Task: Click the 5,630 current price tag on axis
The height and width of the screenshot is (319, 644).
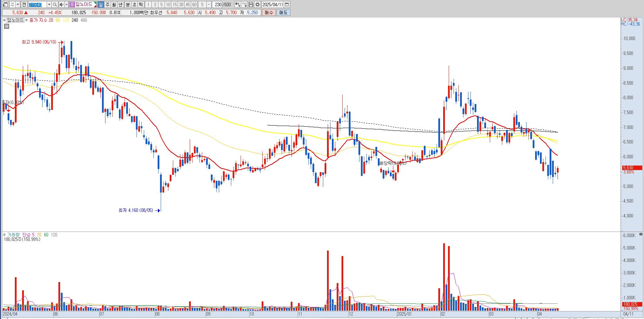Action: [x=632, y=168]
